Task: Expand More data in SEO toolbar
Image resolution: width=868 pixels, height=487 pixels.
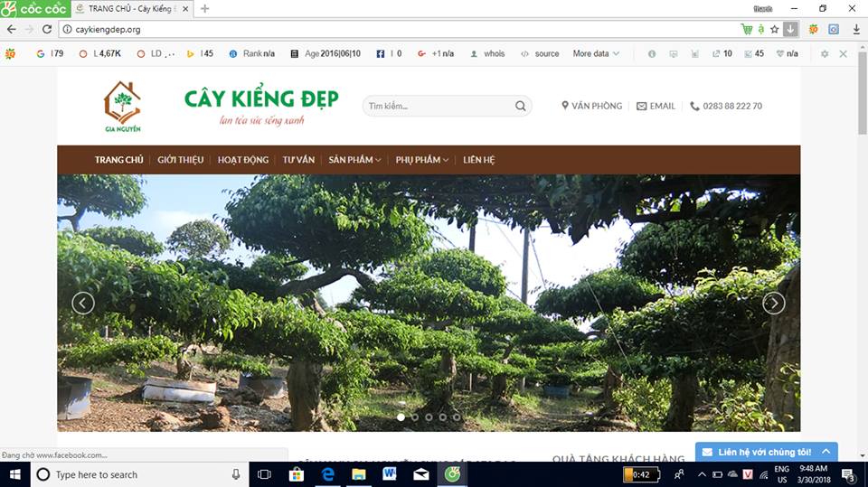Action: 596,54
